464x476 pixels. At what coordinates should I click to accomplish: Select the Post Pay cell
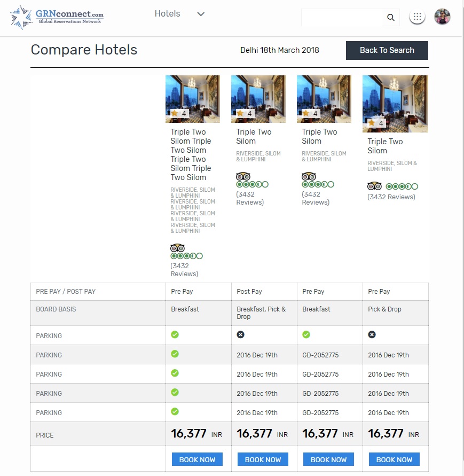tap(264, 292)
